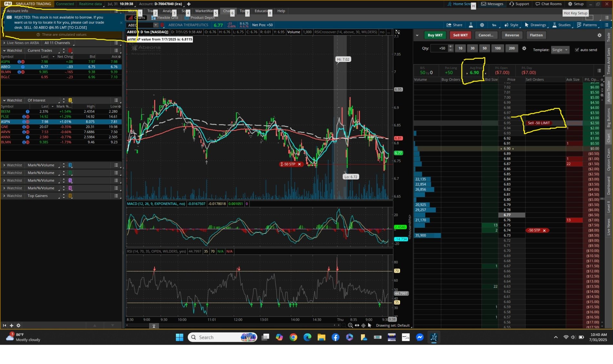
Task: Open the Studies menu
Action: click(562, 25)
